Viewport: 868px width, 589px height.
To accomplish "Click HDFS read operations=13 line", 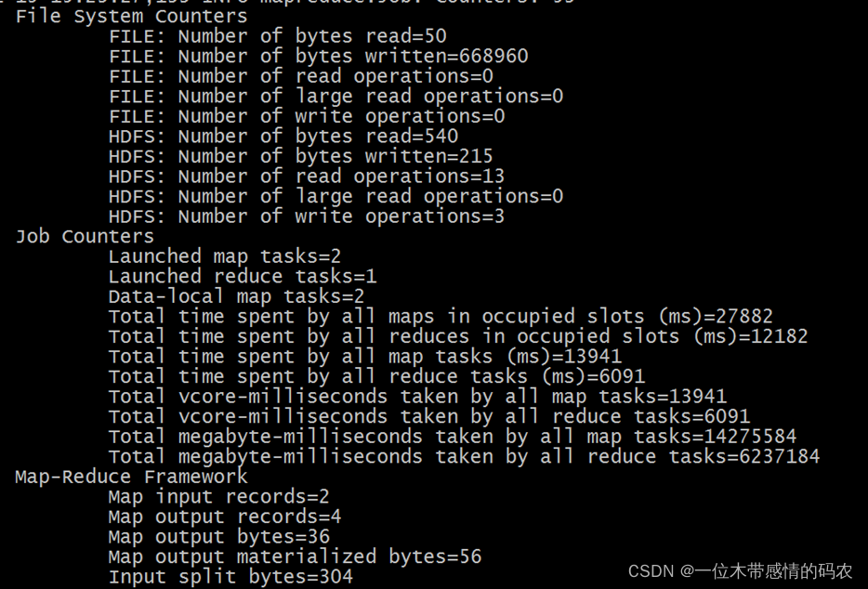I will click(307, 176).
